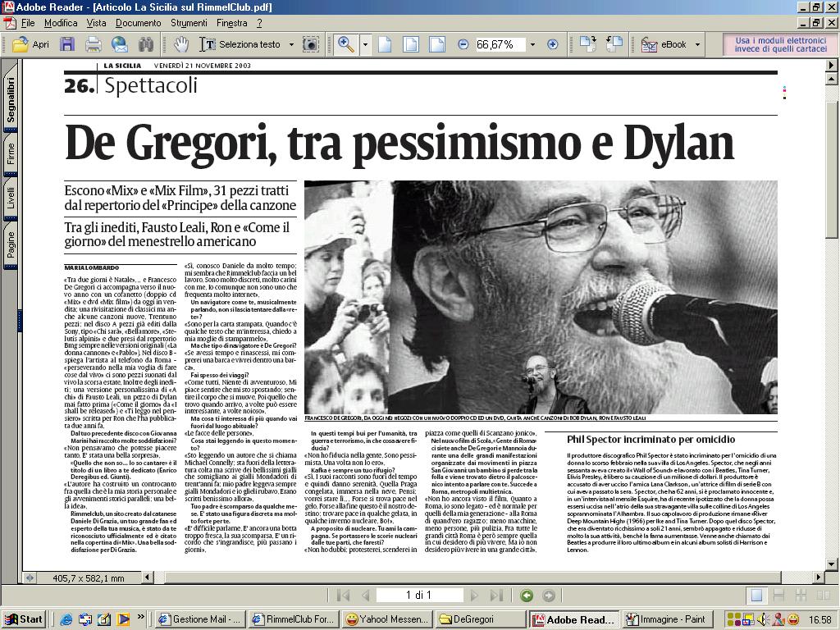Click the Save (floppy disk) icon
840x630 pixels.
(x=67, y=44)
